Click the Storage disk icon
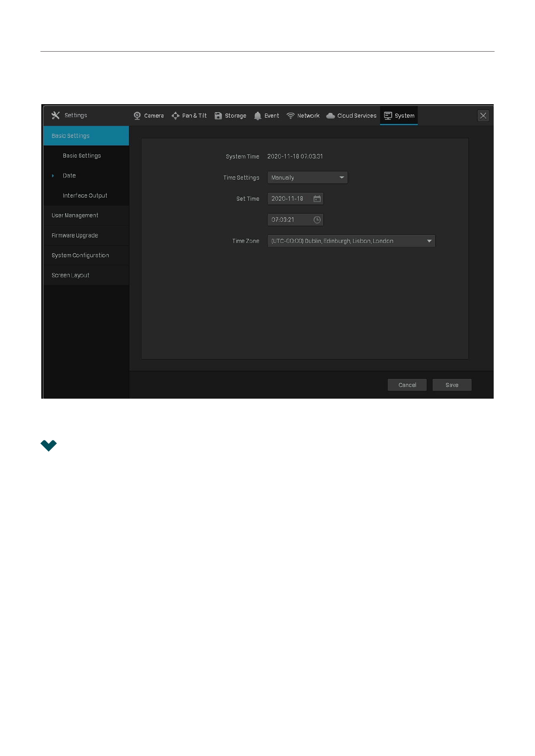The width and height of the screenshot is (535, 756). pyautogui.click(x=218, y=116)
